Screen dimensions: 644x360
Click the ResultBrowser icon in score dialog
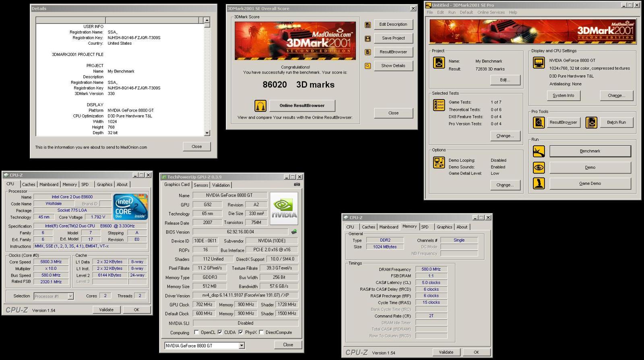click(x=367, y=52)
